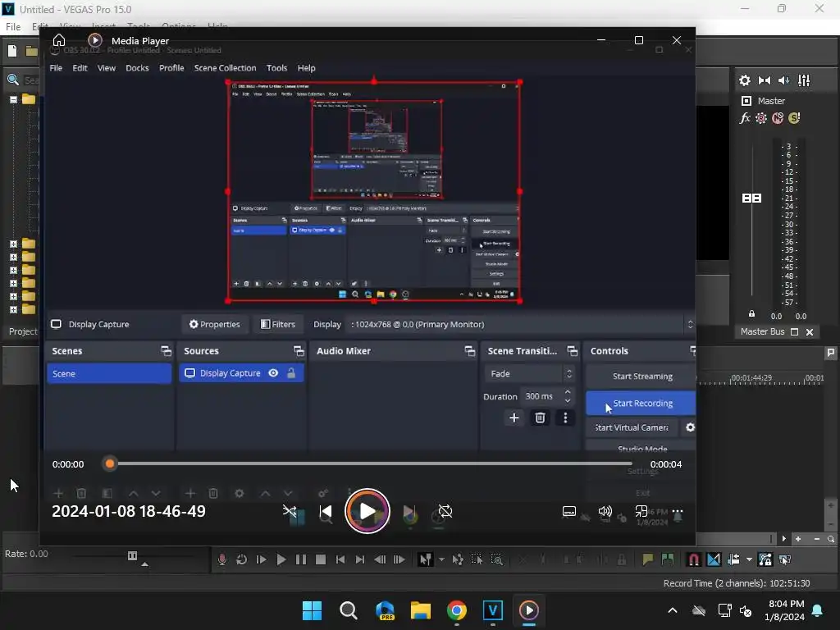Open the Mixing Console from Master Bus
This screenshot has width=840, height=630.
tap(804, 80)
